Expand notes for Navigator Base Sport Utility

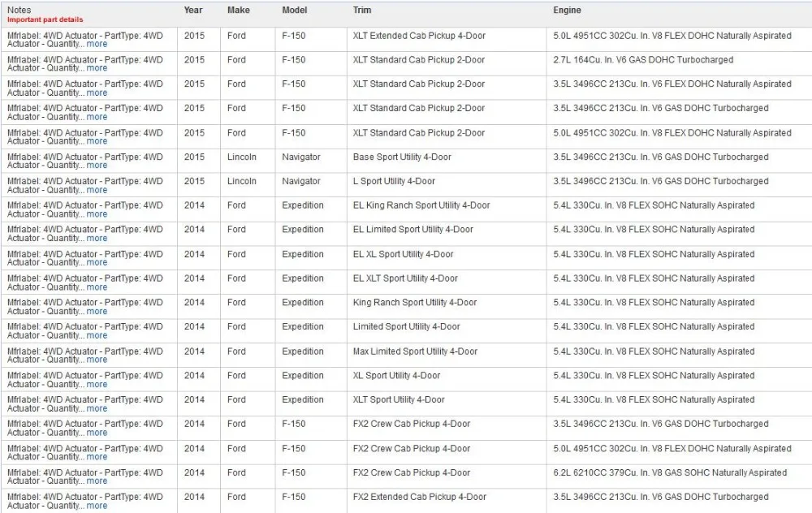(97, 165)
